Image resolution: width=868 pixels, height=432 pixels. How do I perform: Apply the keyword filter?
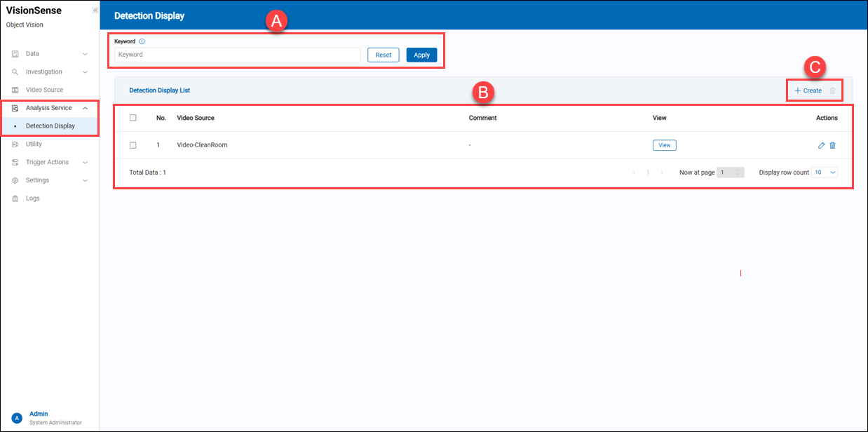[421, 54]
